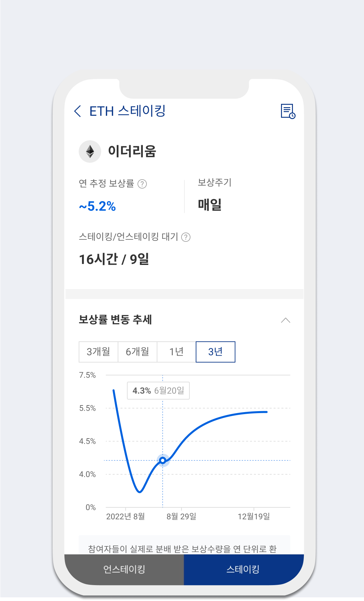
Task: Select the 3년 period tab
Action: pos(215,352)
